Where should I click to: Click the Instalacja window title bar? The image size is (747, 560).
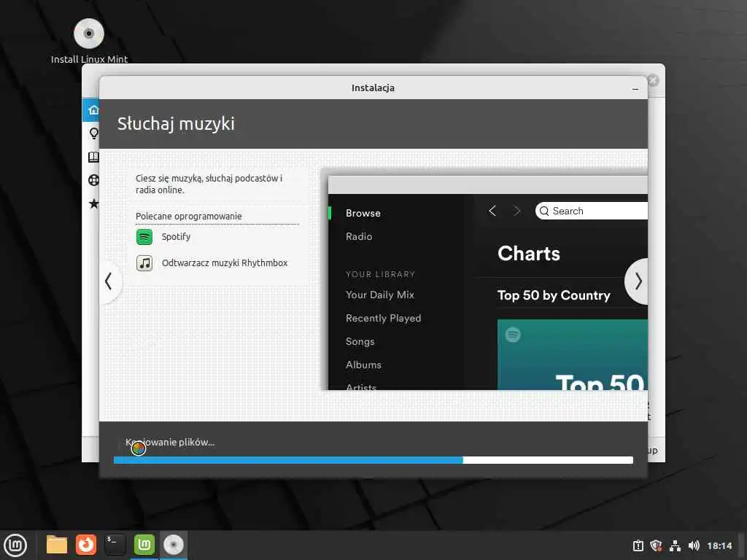pyautogui.click(x=373, y=87)
